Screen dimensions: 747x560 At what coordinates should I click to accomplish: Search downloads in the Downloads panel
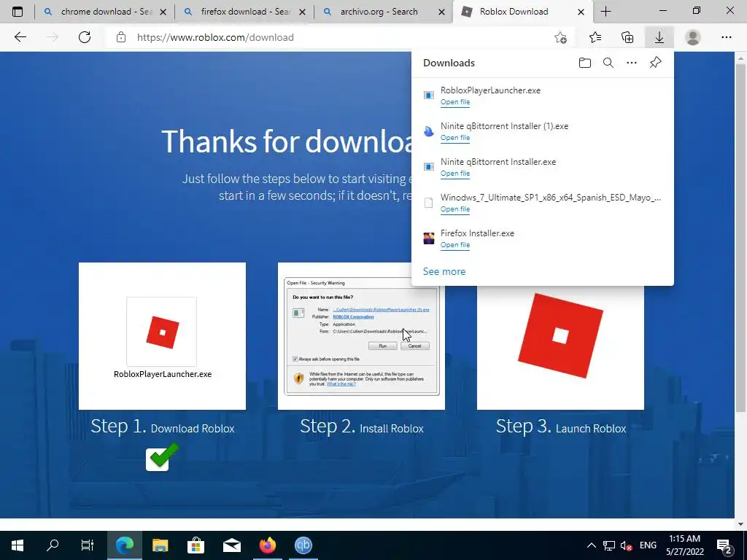(608, 63)
